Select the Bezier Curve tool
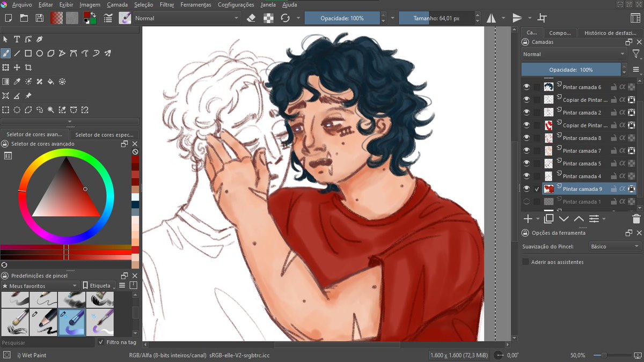Image resolution: width=644 pixels, height=362 pixels. [x=73, y=53]
